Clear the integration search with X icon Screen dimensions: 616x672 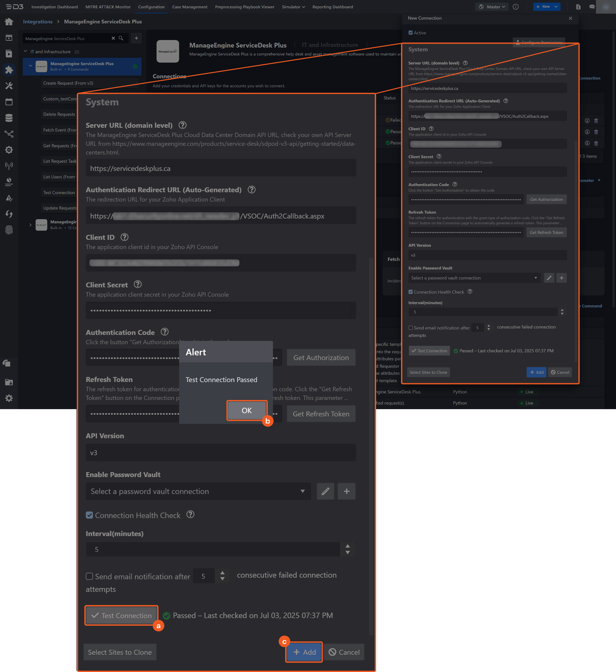click(113, 38)
